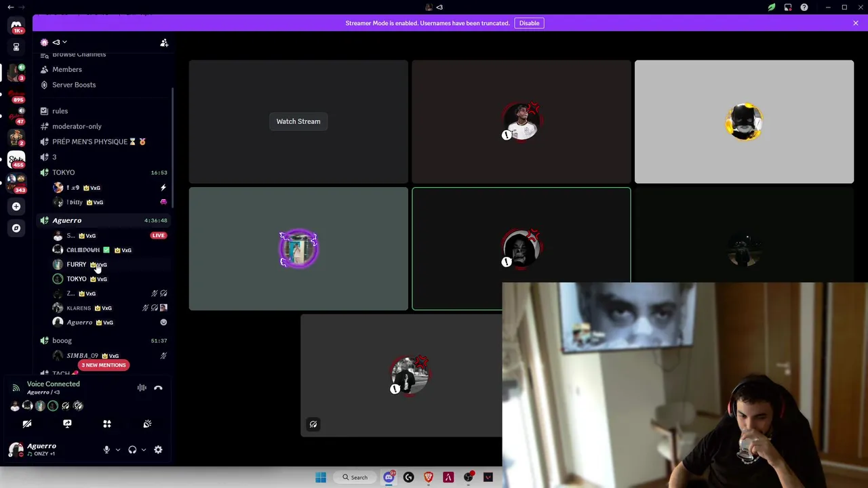Turn on camera in voice panel
The image size is (868, 488).
coord(27,424)
